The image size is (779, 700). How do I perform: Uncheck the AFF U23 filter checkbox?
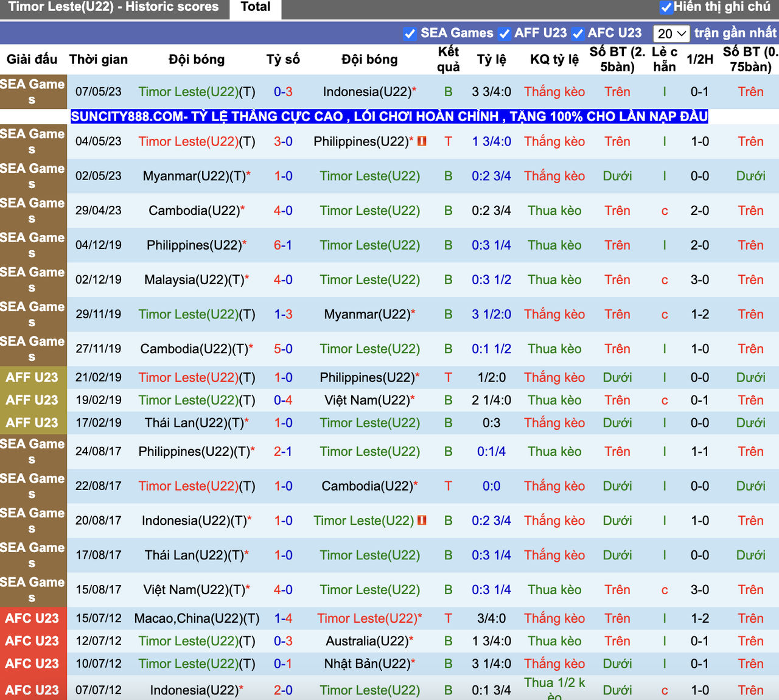[x=504, y=33]
